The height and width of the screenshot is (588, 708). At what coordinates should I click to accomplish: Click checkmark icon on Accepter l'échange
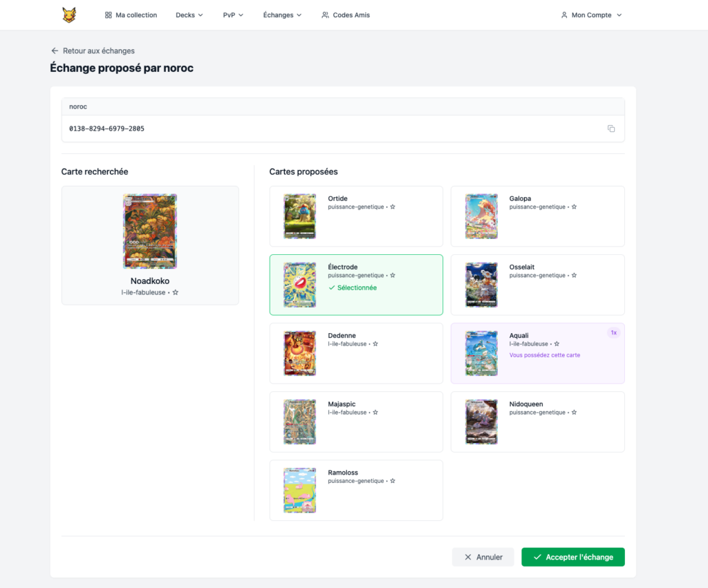[x=537, y=557]
